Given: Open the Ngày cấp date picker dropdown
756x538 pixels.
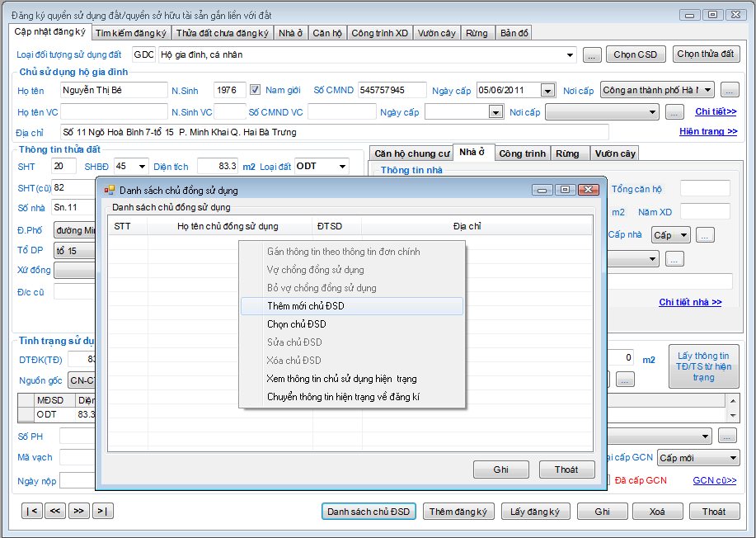Looking at the screenshot, I should point(547,91).
